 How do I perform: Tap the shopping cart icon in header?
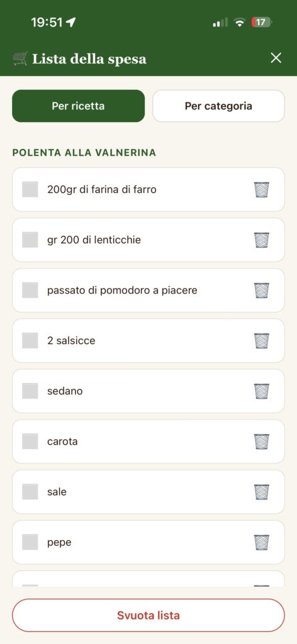click(x=20, y=58)
